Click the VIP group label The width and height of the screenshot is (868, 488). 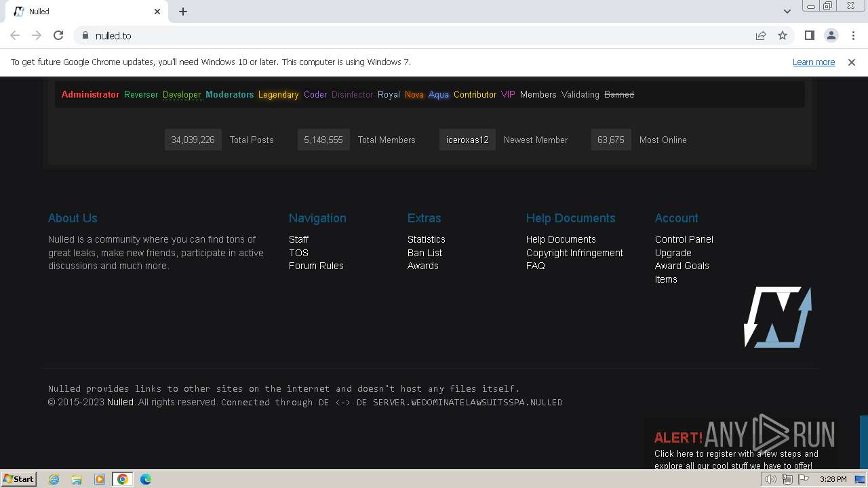click(508, 94)
